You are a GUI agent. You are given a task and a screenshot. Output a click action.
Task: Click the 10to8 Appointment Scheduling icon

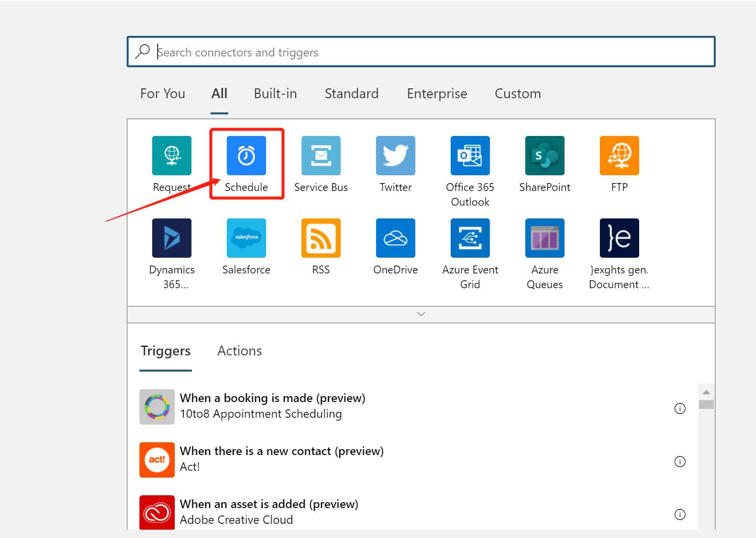157,407
